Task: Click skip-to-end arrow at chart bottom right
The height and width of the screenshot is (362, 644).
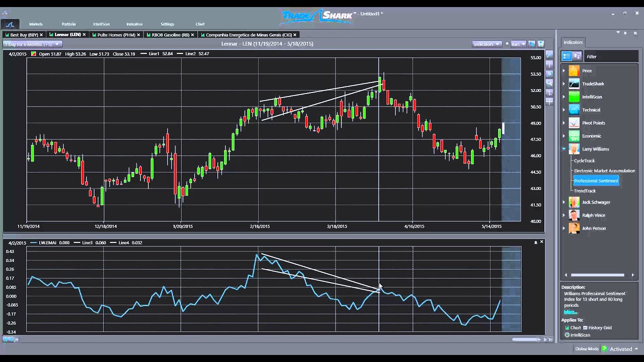Action: coord(549,340)
